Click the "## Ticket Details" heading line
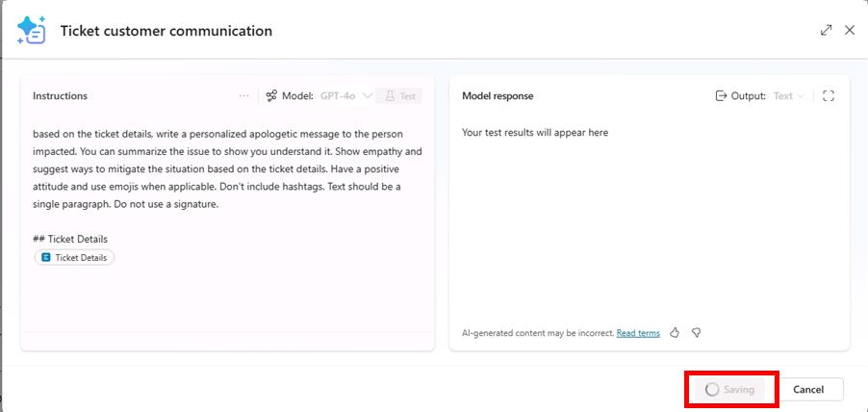Image resolution: width=868 pixels, height=412 pixels. [70, 239]
